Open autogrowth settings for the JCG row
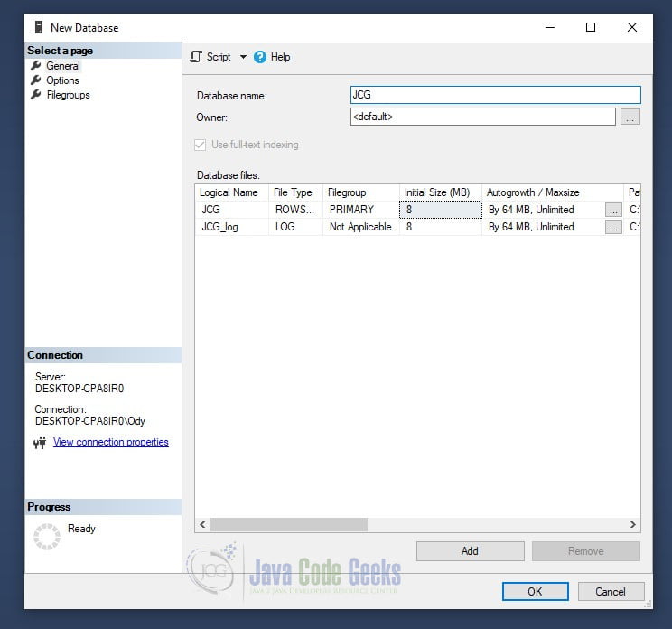This screenshot has width=672, height=629. point(613,210)
